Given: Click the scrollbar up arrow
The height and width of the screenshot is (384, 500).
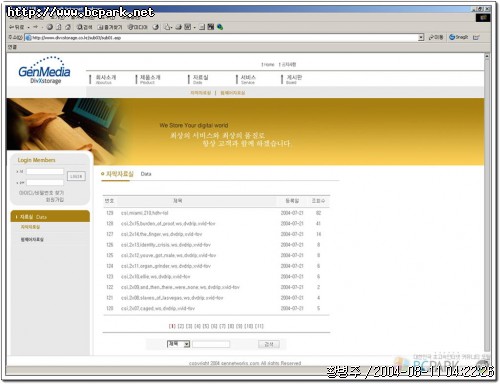Looking at the screenshot, I should 487,57.
